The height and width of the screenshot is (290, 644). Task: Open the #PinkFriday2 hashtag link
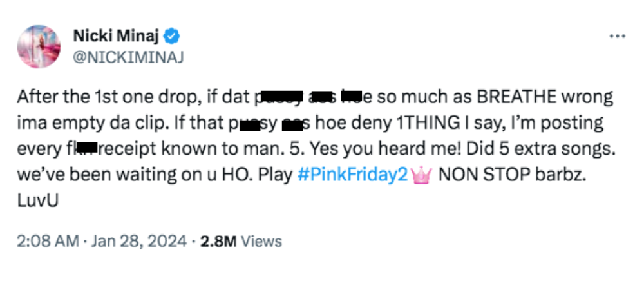coord(353,177)
